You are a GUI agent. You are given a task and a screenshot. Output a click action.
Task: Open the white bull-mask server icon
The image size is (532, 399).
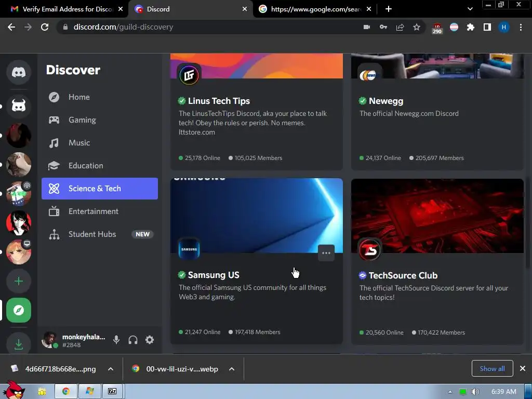point(19,106)
